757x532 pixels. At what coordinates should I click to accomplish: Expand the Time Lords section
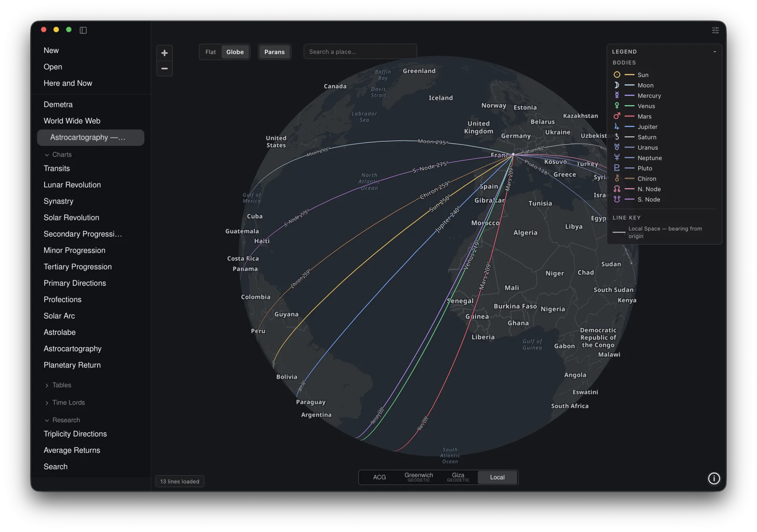[64, 403]
